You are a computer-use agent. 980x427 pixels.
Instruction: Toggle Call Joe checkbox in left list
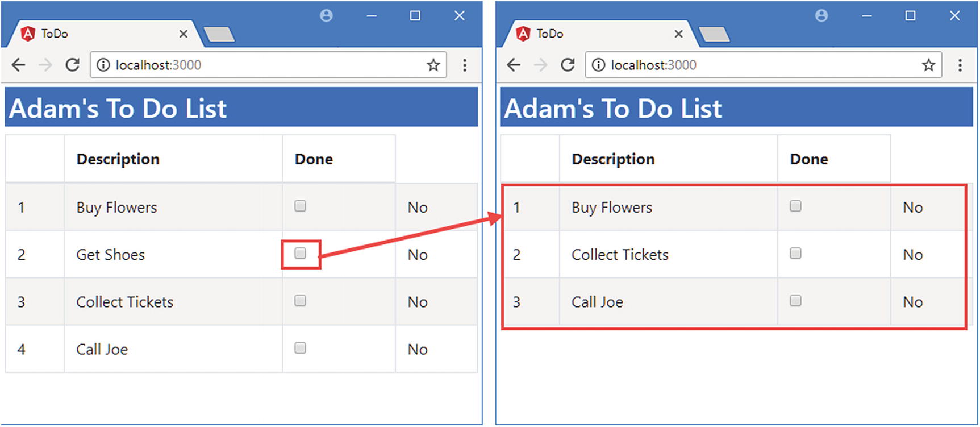301,348
